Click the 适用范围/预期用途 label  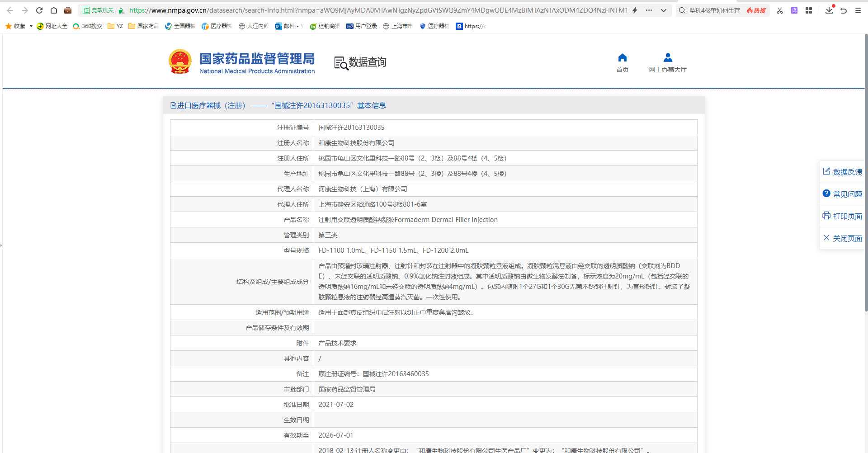[282, 312]
